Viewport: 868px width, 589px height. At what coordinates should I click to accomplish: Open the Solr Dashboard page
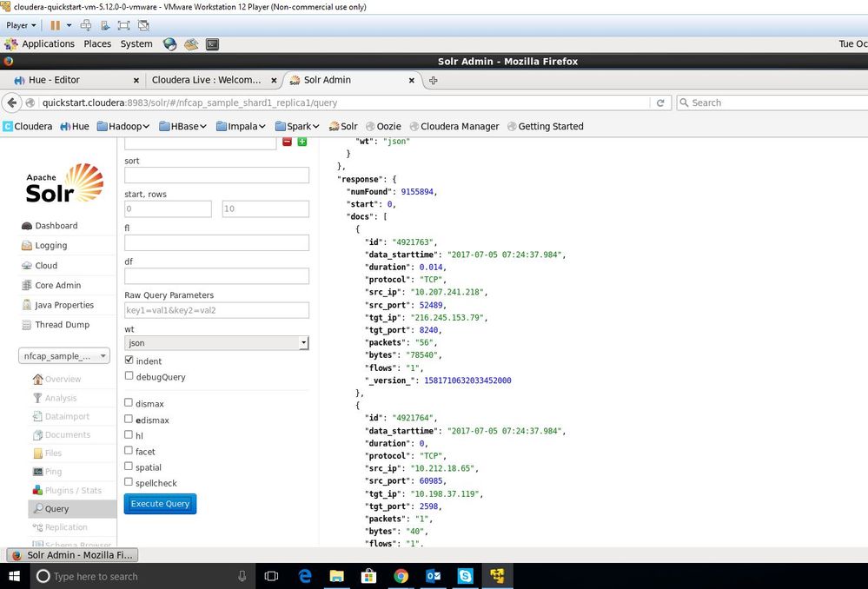56,226
